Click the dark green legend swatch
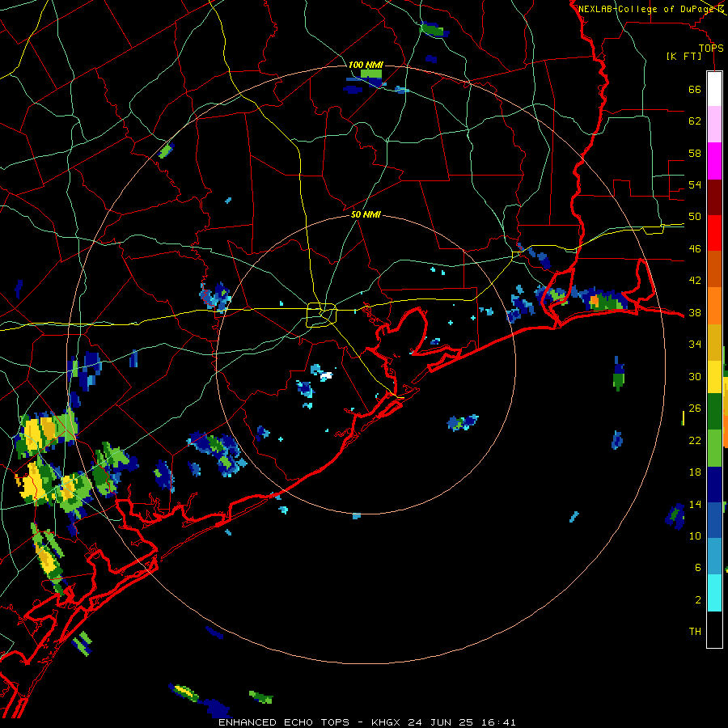Image resolution: width=728 pixels, height=728 pixels. 714,412
